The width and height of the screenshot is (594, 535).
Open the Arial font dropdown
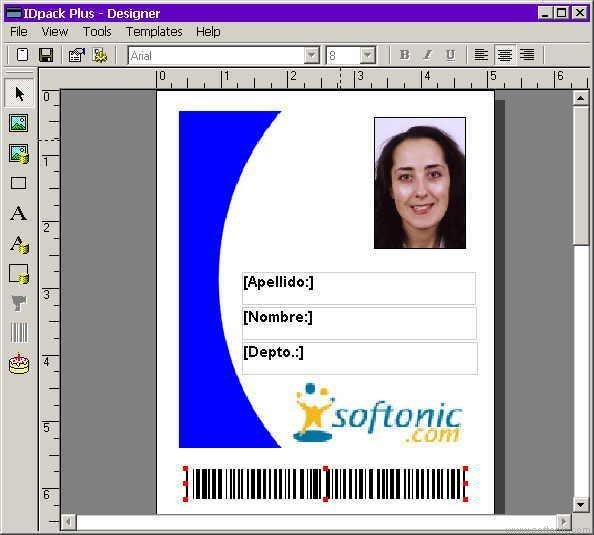(312, 55)
